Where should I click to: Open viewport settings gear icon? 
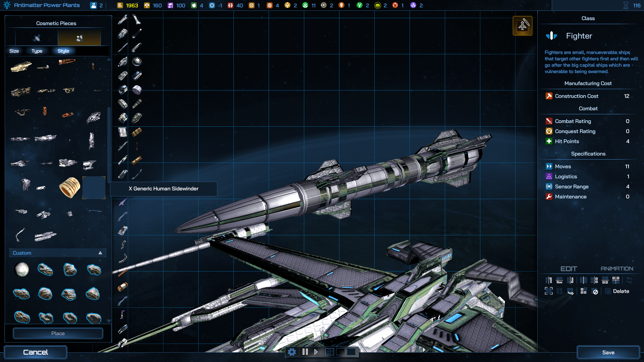tap(292, 352)
